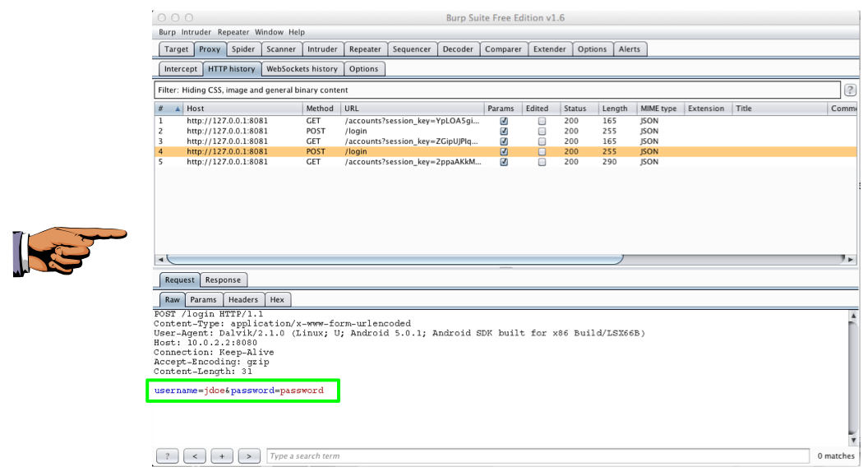Image resolution: width=868 pixels, height=476 pixels.
Task: Sort history by Status column header
Action: point(575,109)
